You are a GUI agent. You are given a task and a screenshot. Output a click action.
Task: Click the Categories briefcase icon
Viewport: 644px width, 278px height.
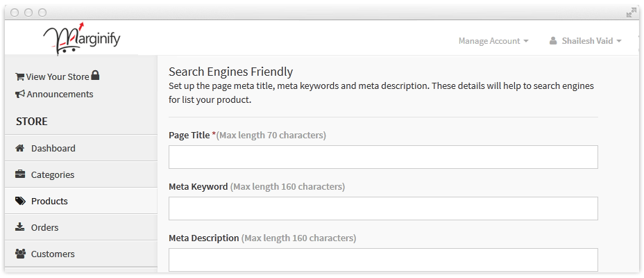[20, 174]
